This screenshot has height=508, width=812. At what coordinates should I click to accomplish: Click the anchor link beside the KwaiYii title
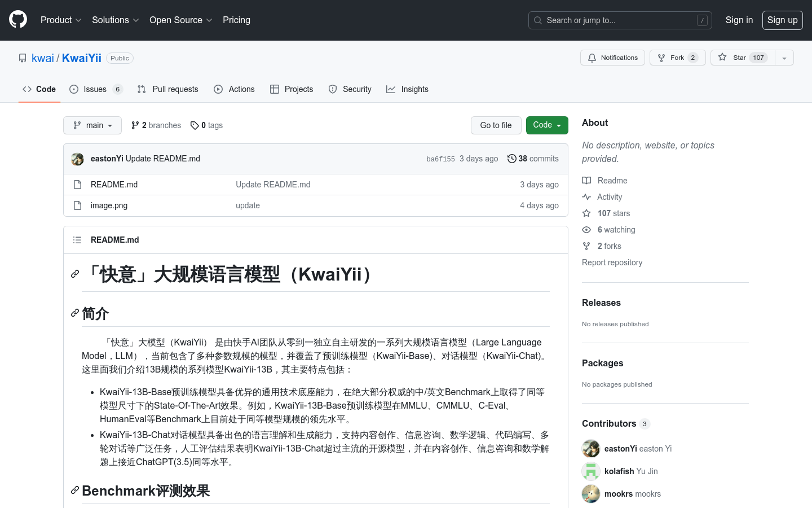coord(75,274)
